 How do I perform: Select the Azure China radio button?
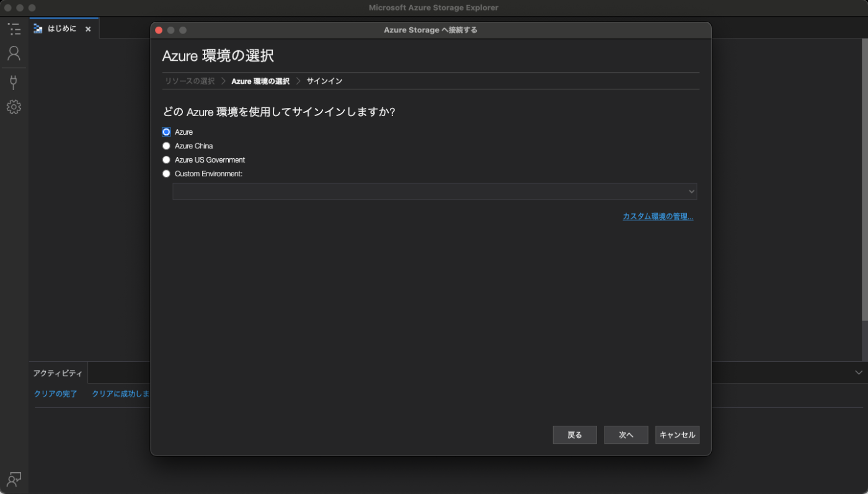[x=166, y=146]
